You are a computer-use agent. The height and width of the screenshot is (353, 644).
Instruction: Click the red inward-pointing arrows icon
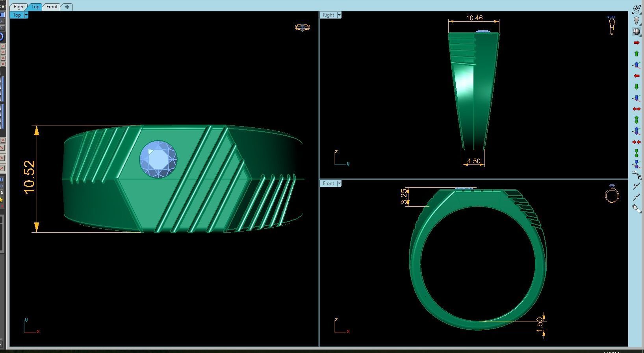pos(637,142)
